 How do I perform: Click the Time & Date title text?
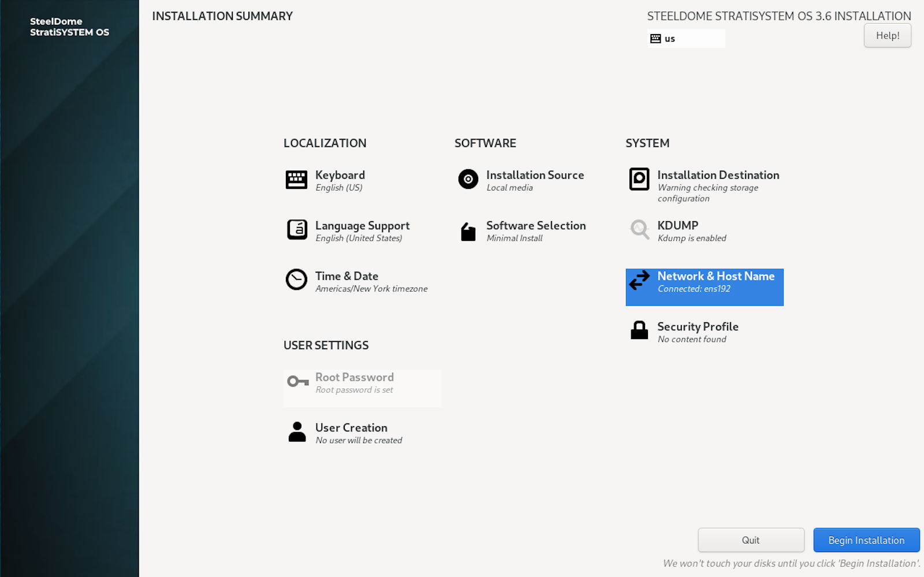(346, 277)
